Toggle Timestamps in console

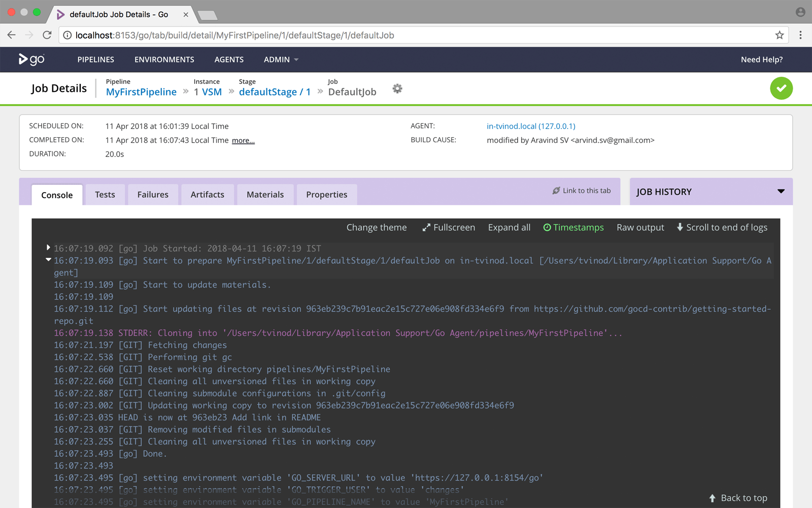tap(573, 228)
